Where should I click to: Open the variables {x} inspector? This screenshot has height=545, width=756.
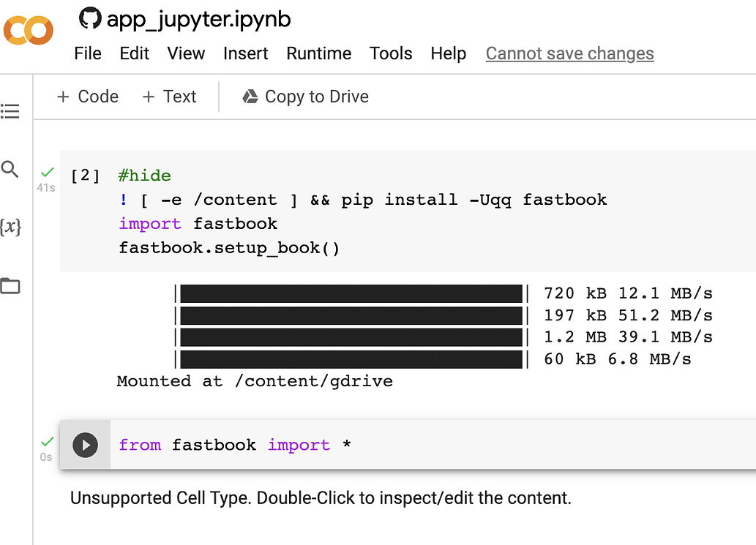(10, 227)
